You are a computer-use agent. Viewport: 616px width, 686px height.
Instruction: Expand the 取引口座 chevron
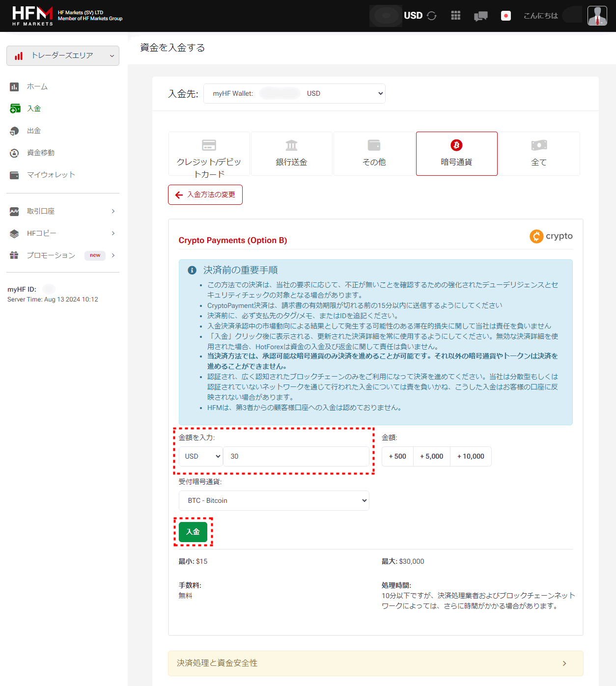tap(113, 211)
